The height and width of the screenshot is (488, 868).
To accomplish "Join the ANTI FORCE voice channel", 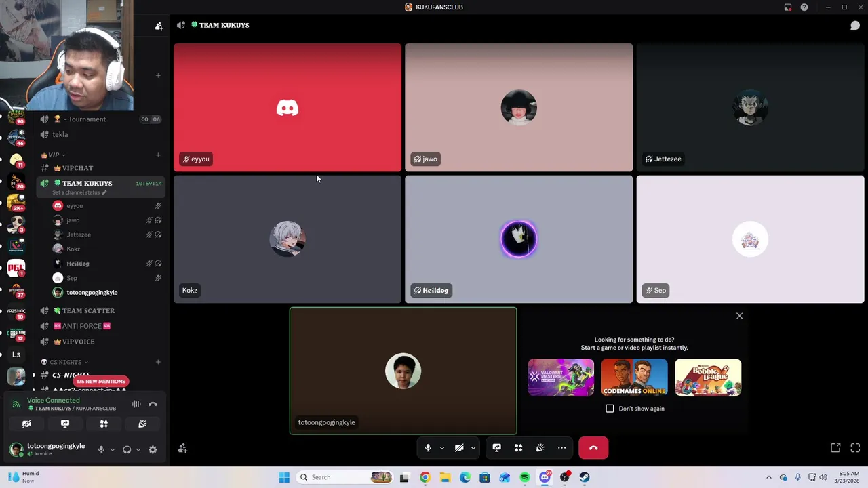I will pos(100,326).
